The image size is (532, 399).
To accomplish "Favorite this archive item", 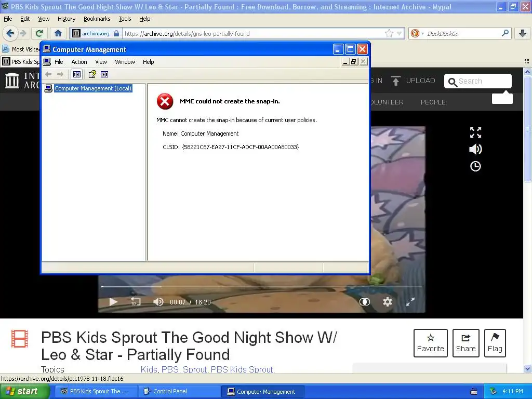I will click(431, 343).
